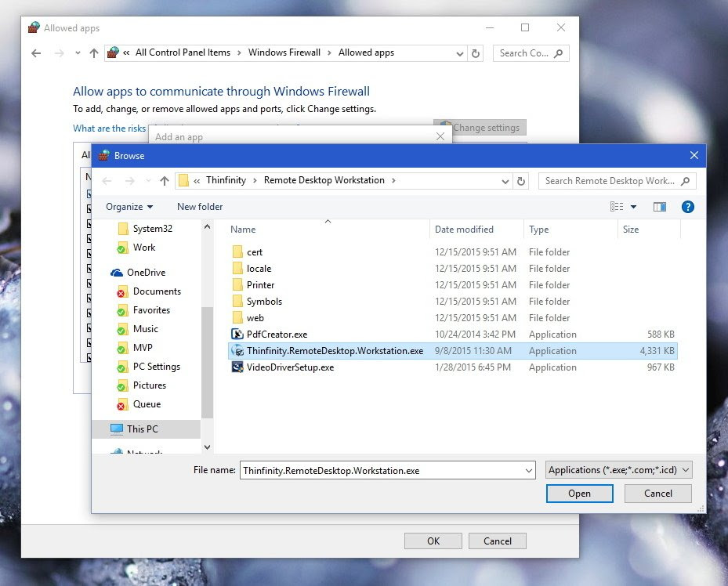Viewport: 728px width, 586px height.
Task: Open the recent locations dropdown in Browse
Action: pos(148,181)
